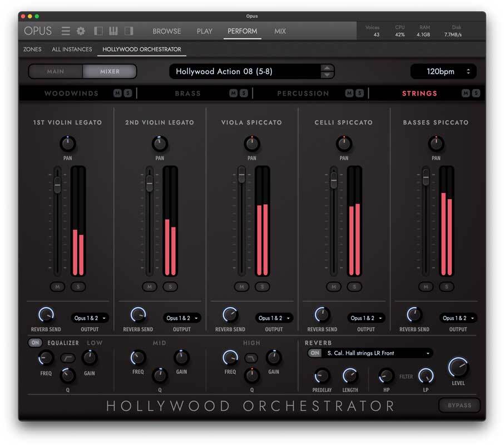Select the high EQ shelf filter shape
The image size is (504, 445).
[x=251, y=358]
